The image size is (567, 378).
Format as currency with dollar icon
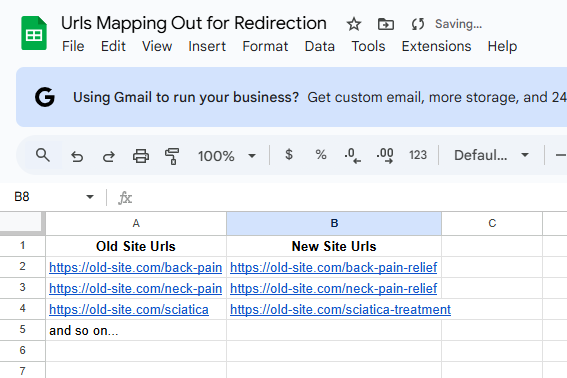pyautogui.click(x=289, y=155)
